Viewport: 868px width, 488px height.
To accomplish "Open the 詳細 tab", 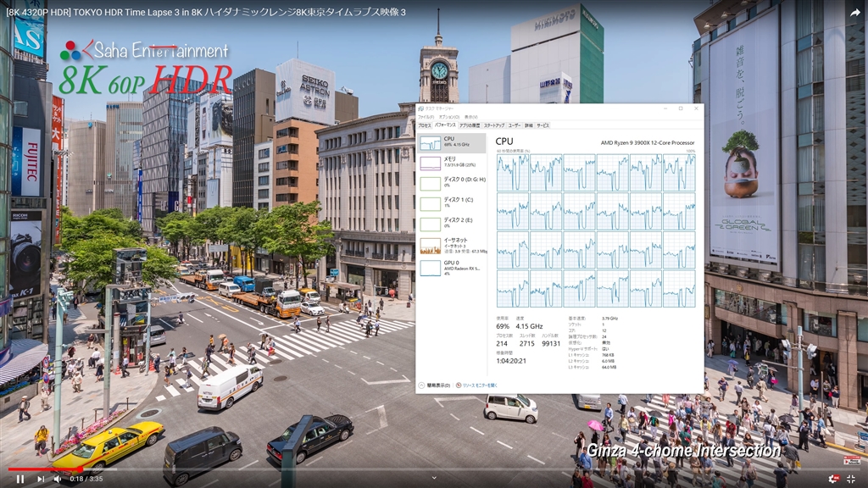I will click(x=529, y=125).
